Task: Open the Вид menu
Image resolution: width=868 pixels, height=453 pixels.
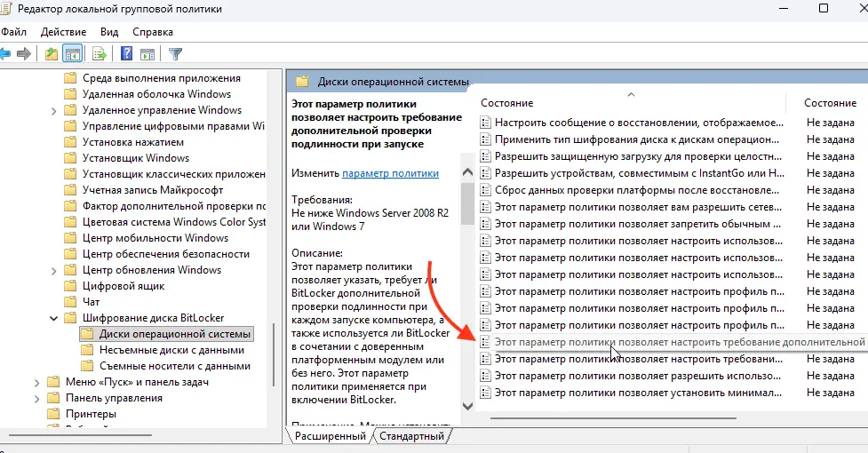Action: coord(109,32)
